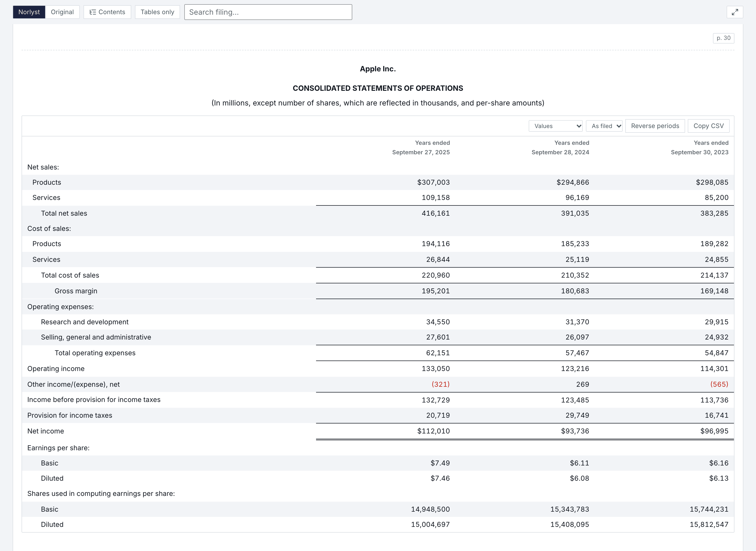Click the Shares used in computing earnings label
The height and width of the screenshot is (551, 756).
pos(101,494)
